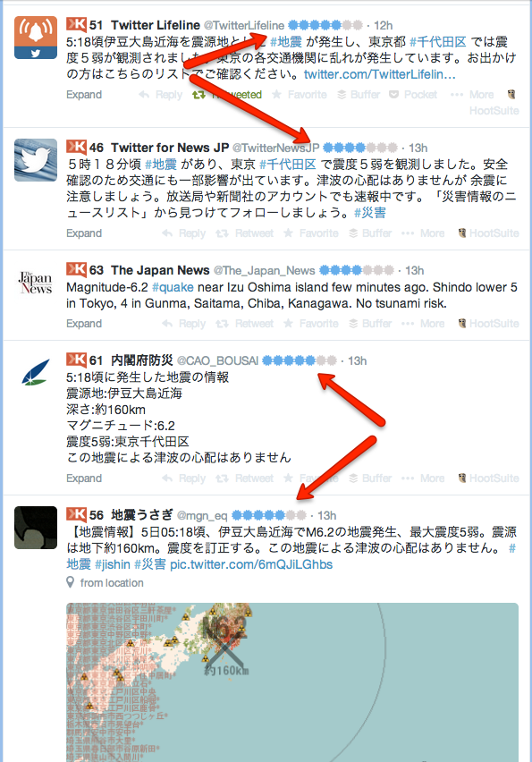The width and height of the screenshot is (532, 762).
Task: Expand the 内閣府防災 tweet details
Action: click(84, 478)
